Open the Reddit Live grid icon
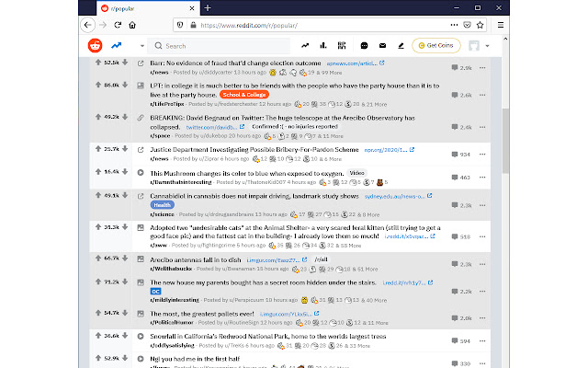 pos(342,45)
